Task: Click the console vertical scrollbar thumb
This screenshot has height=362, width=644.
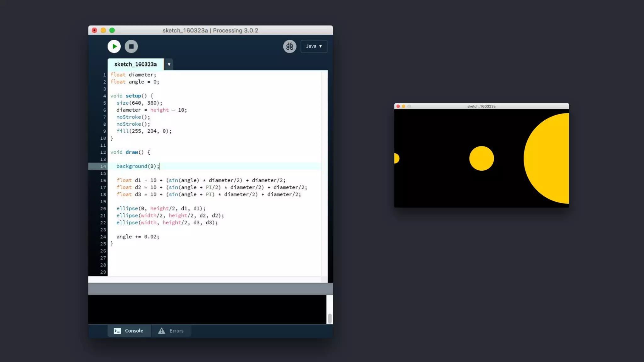Action: (330, 318)
